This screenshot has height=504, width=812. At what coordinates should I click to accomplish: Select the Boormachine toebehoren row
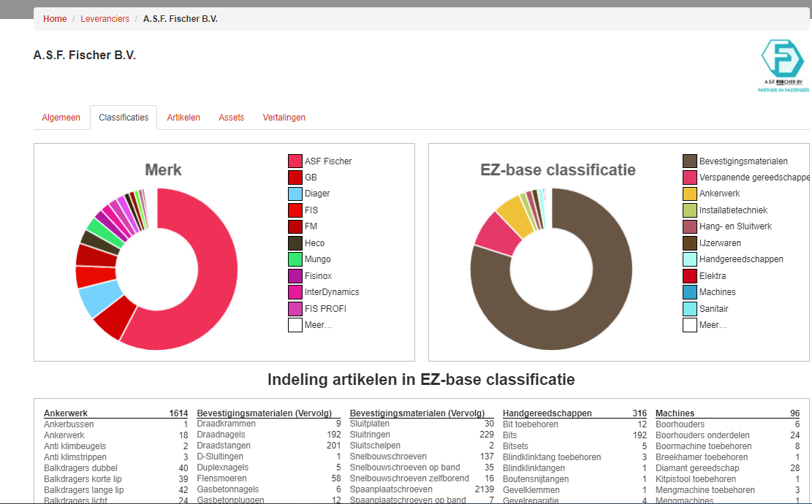[728, 446]
